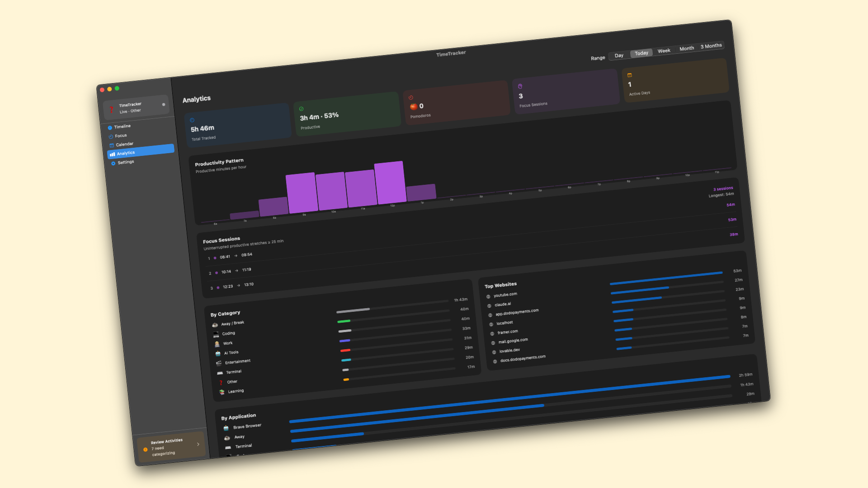Select the Analytics sidebar item
This screenshot has height=488, width=868.
pyautogui.click(x=141, y=151)
